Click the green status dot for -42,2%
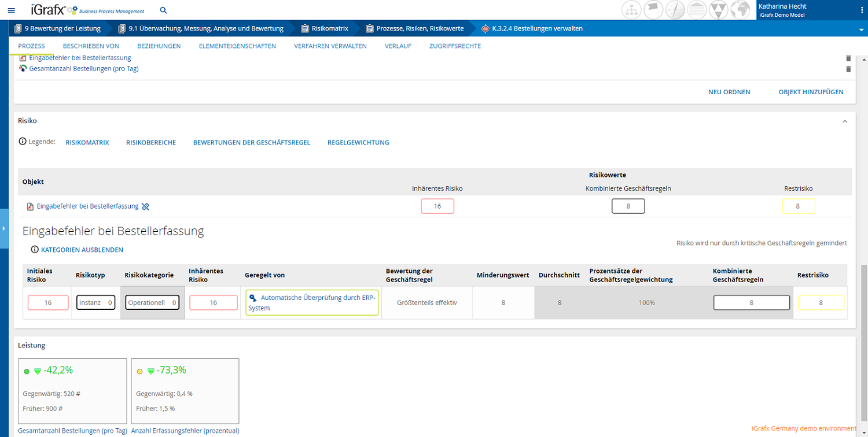The image size is (868, 437). 26,372
